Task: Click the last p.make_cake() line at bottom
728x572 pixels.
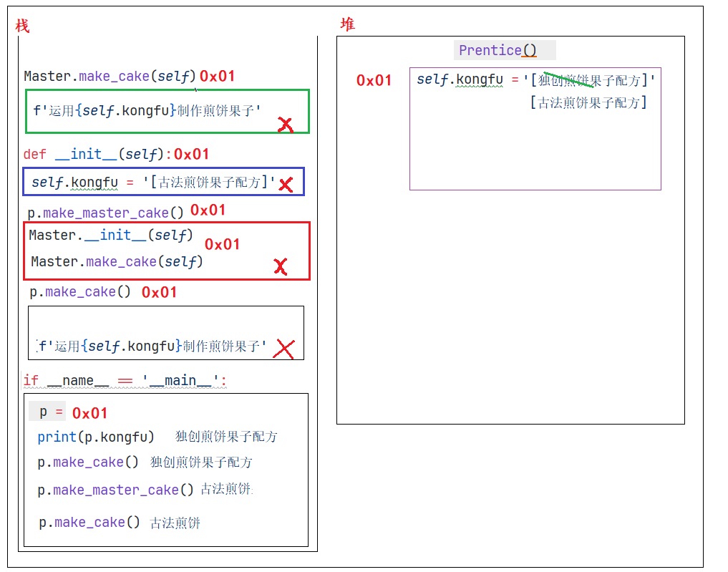Action: tap(89, 523)
